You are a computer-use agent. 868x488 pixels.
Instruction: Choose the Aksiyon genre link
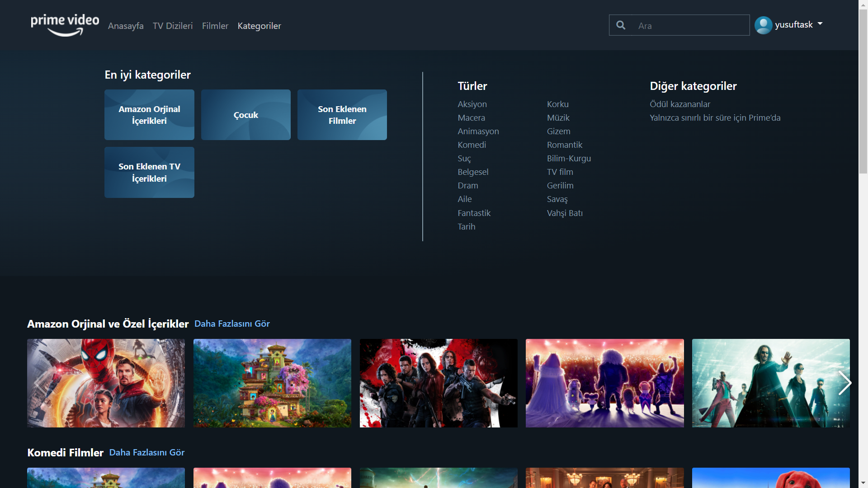tap(472, 104)
